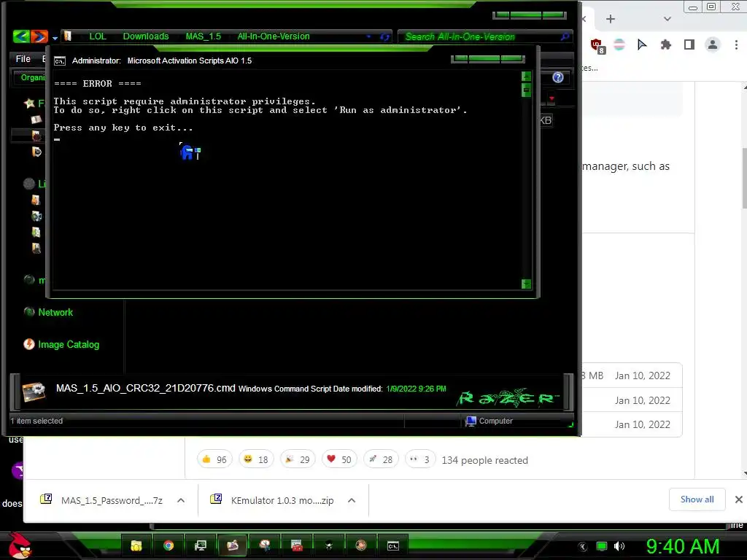Screen dimensions: 747x560
Task: Select the Libraries node in navigation pane
Action: tap(29, 183)
